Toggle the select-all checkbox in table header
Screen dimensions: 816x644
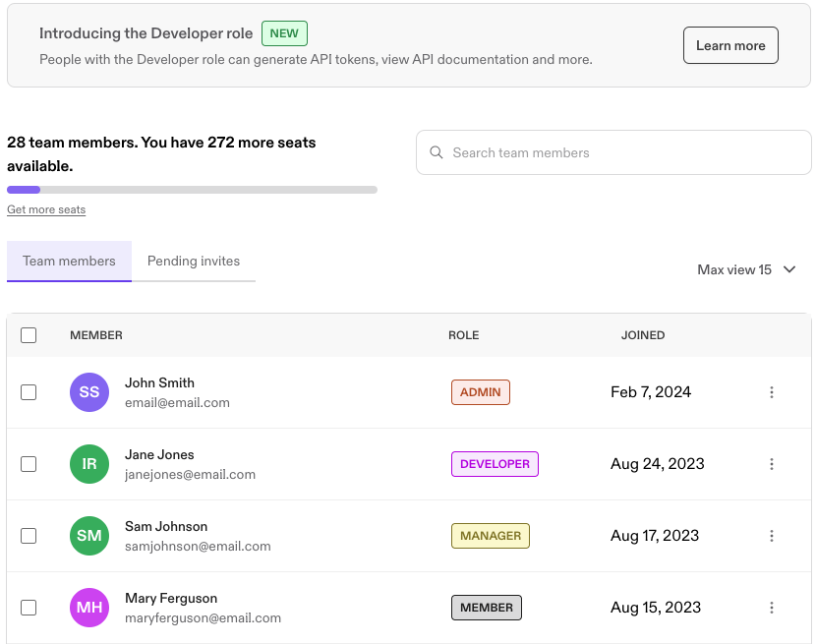point(29,335)
